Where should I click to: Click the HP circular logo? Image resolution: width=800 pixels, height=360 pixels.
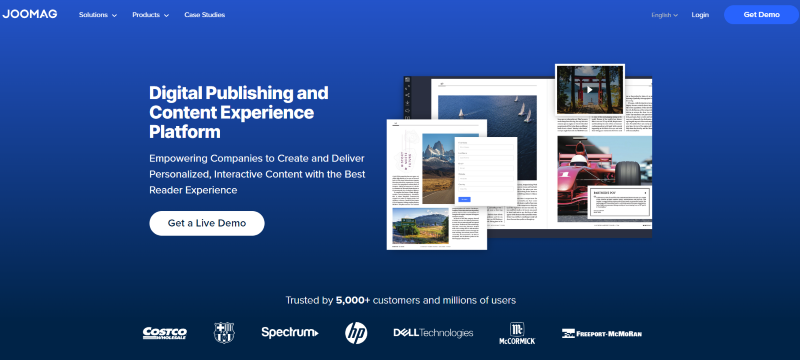click(356, 333)
